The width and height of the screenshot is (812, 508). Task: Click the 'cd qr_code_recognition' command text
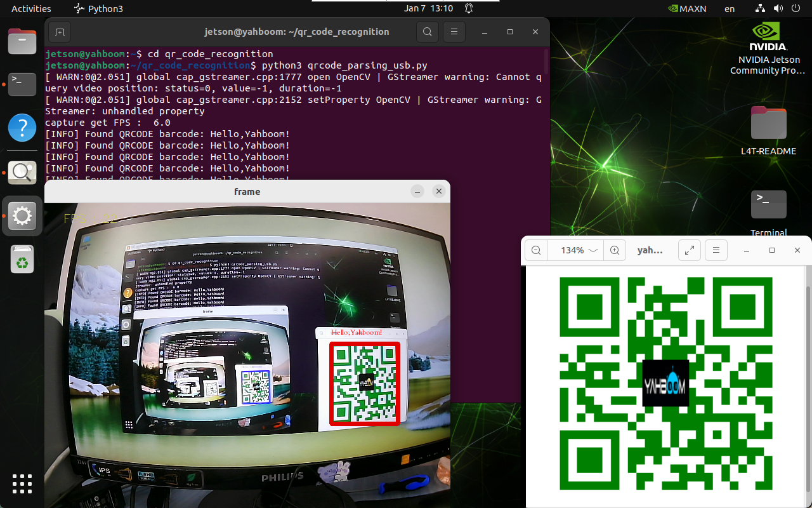[210, 54]
